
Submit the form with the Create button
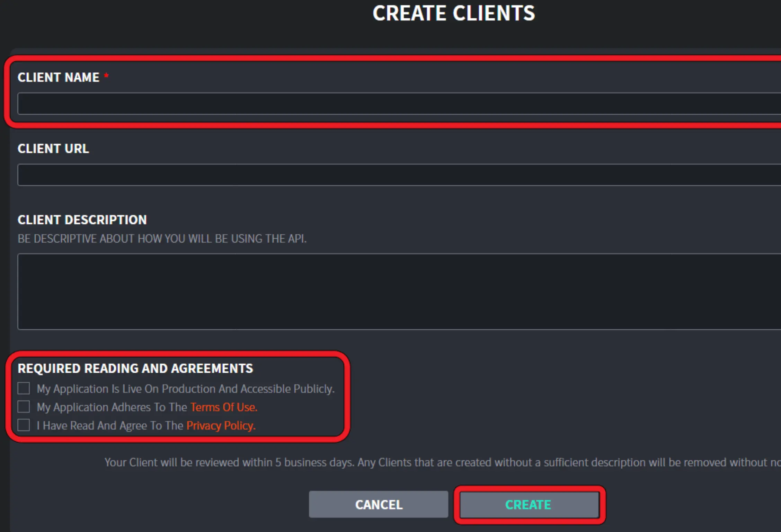click(x=528, y=505)
